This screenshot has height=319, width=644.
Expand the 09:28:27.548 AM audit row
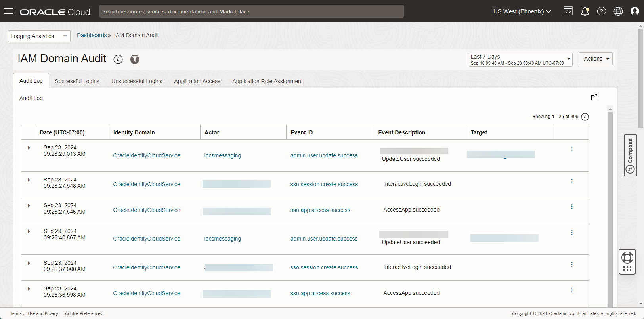29,180
